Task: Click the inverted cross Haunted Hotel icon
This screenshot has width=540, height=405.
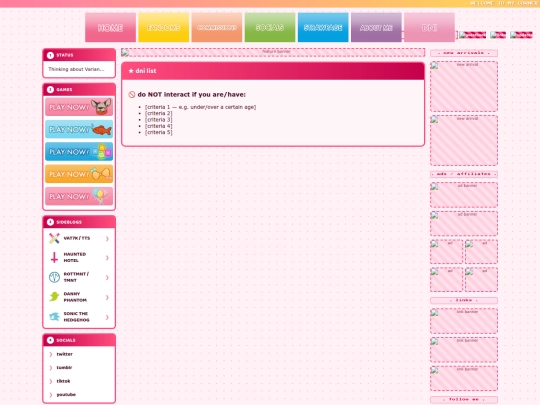Action: (x=54, y=257)
